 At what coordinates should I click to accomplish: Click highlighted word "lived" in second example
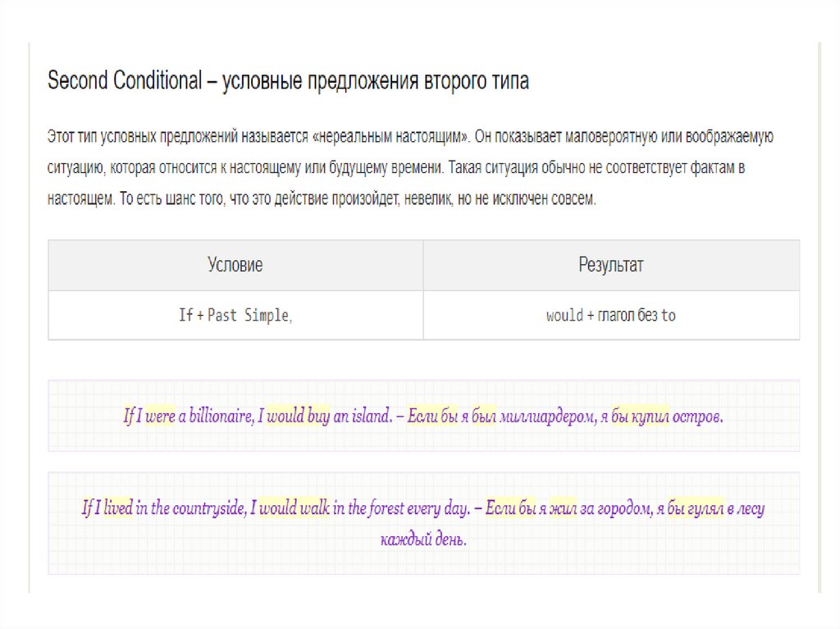point(118,508)
